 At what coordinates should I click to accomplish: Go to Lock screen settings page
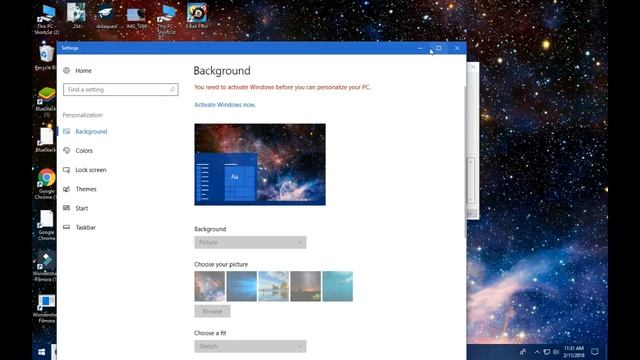click(x=91, y=170)
